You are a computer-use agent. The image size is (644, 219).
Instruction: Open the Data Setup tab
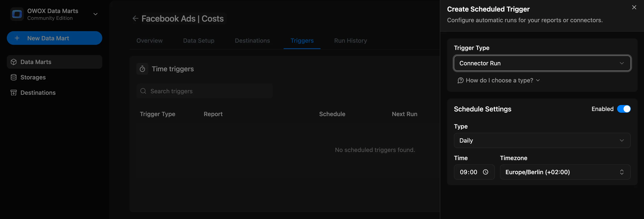[x=198, y=41]
